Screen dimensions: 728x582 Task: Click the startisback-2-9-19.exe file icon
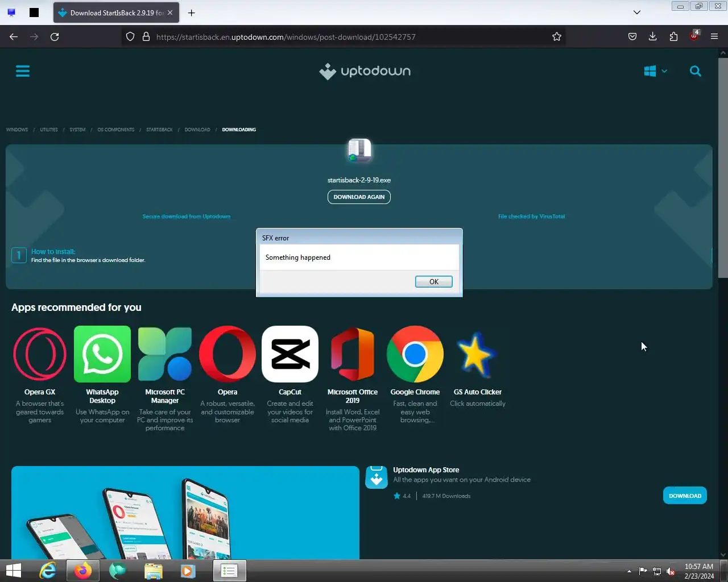point(359,151)
